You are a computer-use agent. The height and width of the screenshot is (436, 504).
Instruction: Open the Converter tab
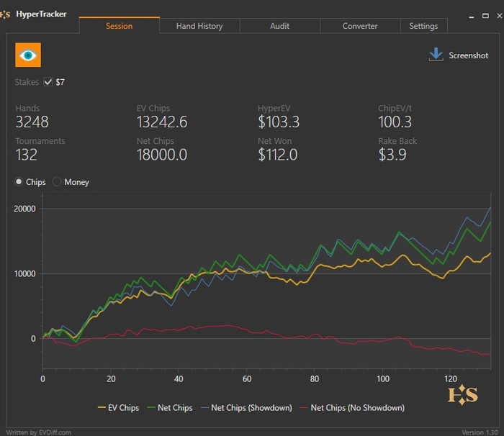point(360,26)
